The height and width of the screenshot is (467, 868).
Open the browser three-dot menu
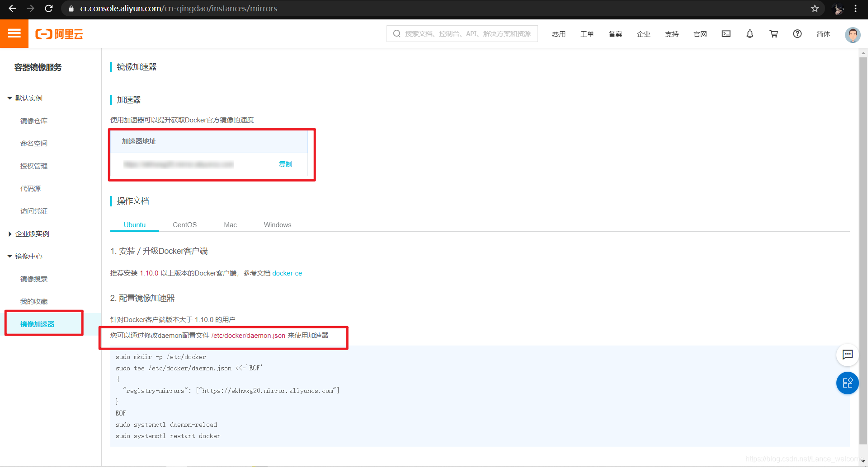click(856, 8)
